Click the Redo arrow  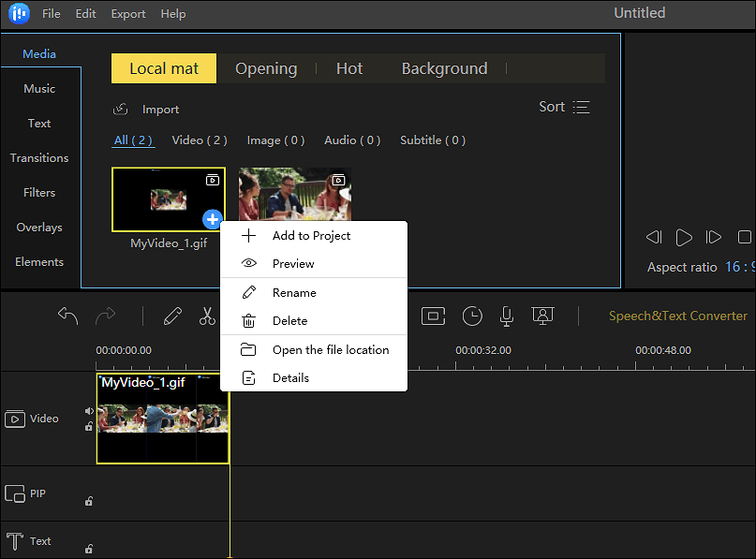pyautogui.click(x=105, y=316)
